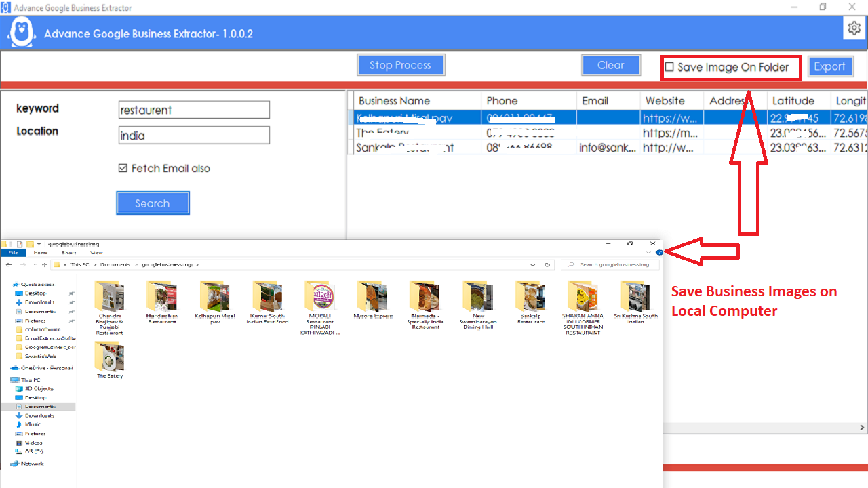This screenshot has width=868, height=488.
Task: Open the Sankalp Restaurant folder in Explorer
Action: pyautogui.click(x=531, y=302)
